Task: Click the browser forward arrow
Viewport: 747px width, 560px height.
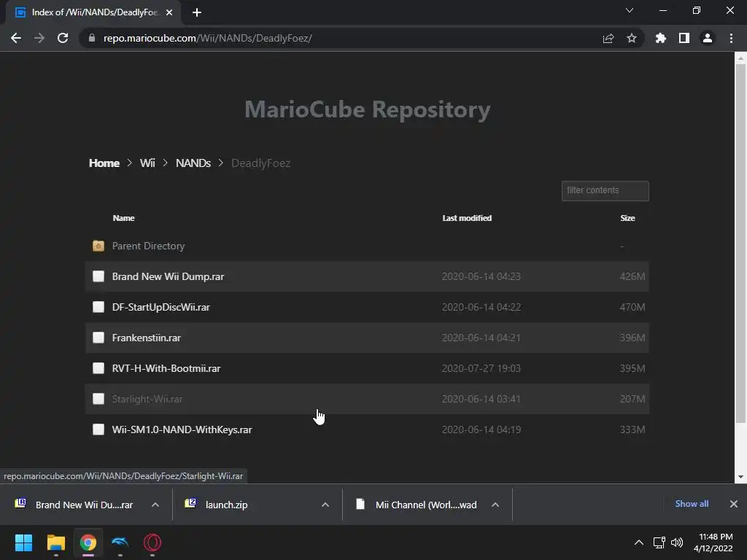Action: coord(39,38)
